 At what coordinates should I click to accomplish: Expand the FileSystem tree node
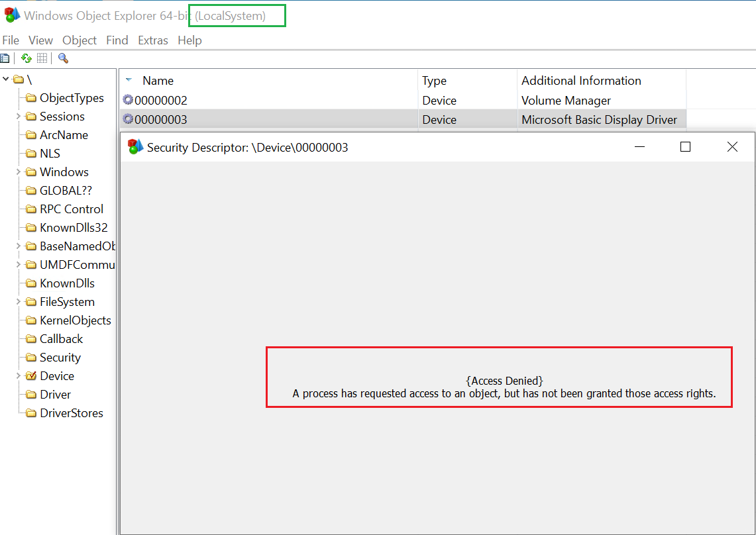pyautogui.click(x=19, y=302)
